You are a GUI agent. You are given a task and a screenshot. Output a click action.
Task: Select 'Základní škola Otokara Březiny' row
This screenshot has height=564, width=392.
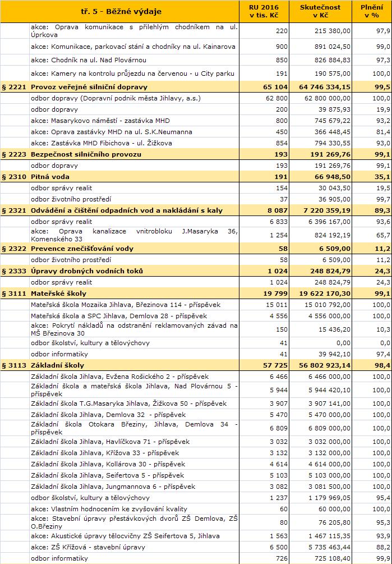pyautogui.click(x=196, y=428)
